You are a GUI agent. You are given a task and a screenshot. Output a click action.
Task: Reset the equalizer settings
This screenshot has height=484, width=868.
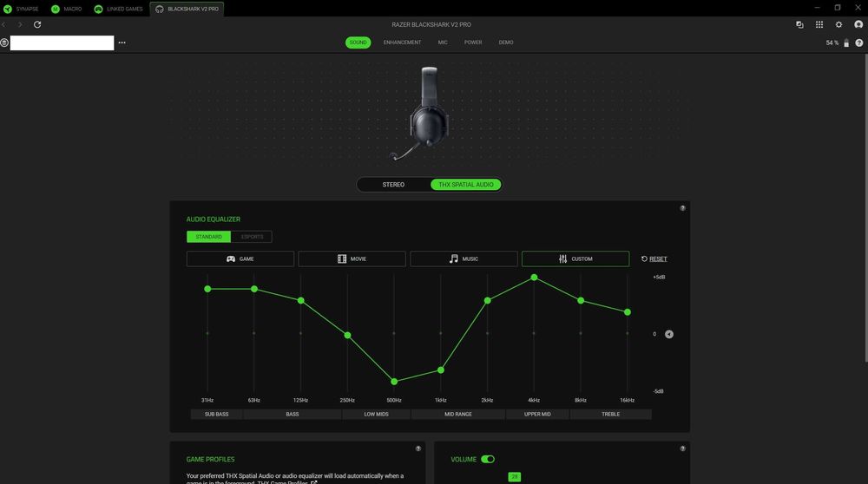[654, 258]
